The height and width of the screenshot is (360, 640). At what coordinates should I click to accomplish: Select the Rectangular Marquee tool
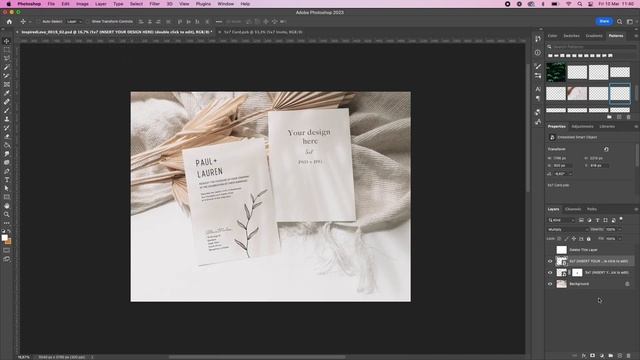tap(7, 50)
